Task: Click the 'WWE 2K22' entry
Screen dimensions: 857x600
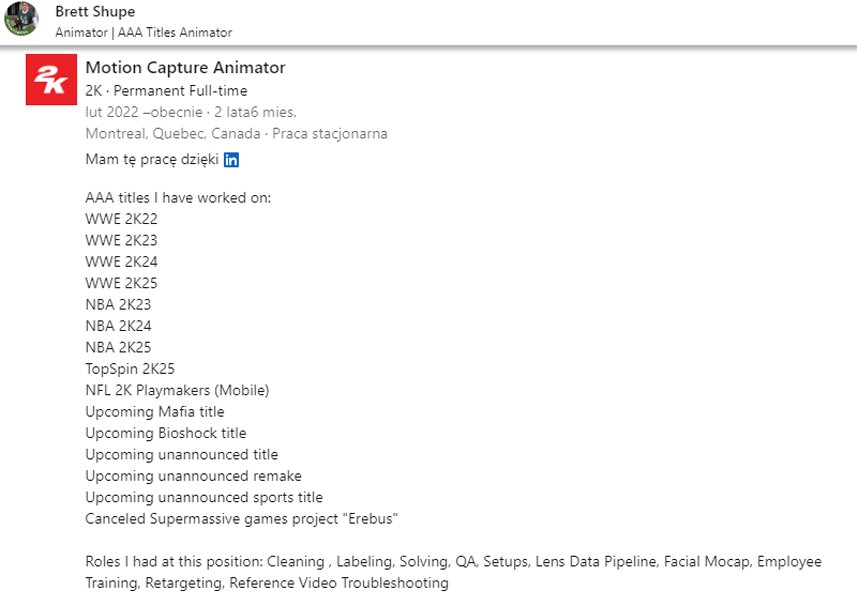Action: pos(121,219)
